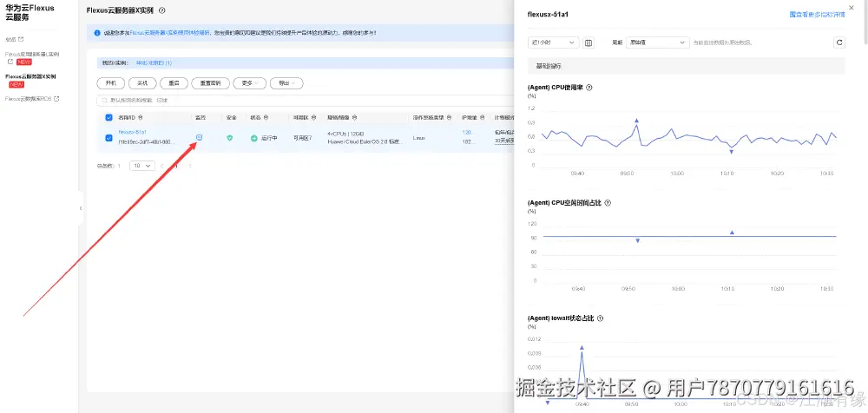This screenshot has height=413, width=868.
Task: Open help icon next to iowait状态占比
Action: (600, 318)
